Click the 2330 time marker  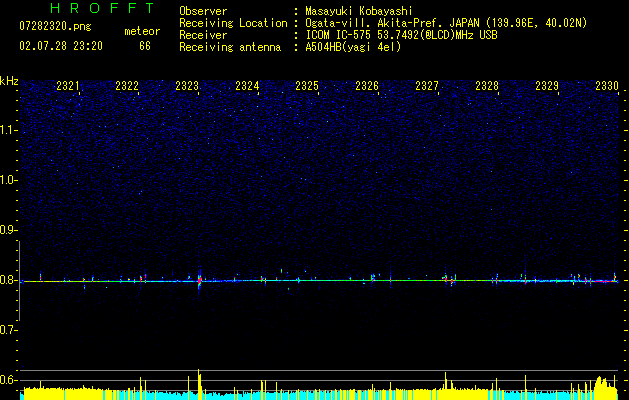click(x=607, y=86)
